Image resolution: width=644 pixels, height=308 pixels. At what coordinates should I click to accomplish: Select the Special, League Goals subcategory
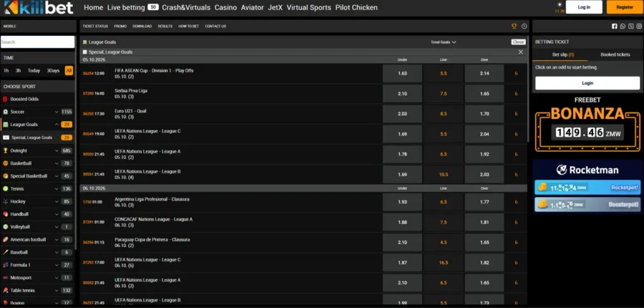coord(37,137)
